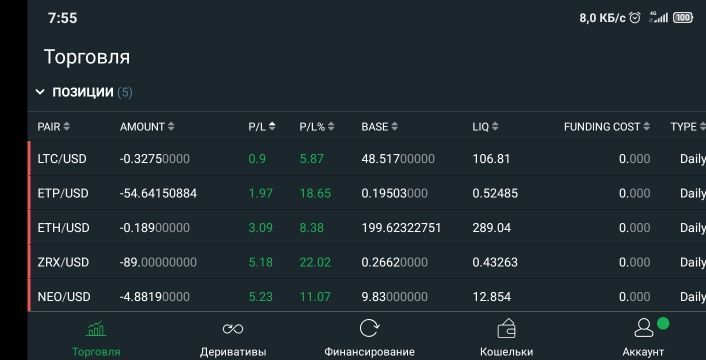Open the Торговля chart icon in bottom bar
This screenshot has width=706, height=360.
96,329
